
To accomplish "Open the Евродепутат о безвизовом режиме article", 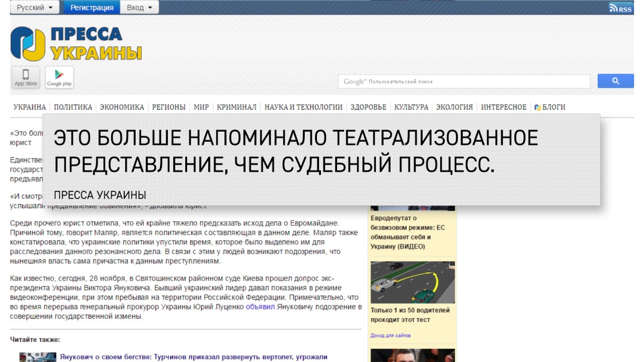I will (x=408, y=232).
